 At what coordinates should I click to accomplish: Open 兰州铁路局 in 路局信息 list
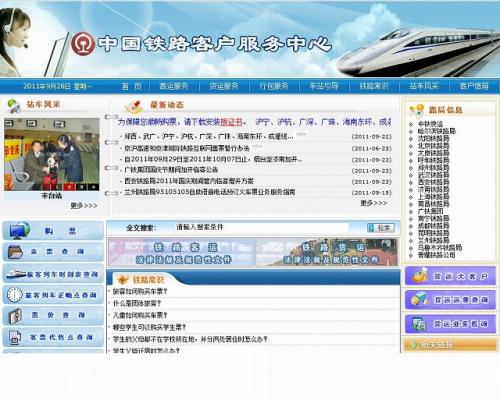[x=434, y=240]
